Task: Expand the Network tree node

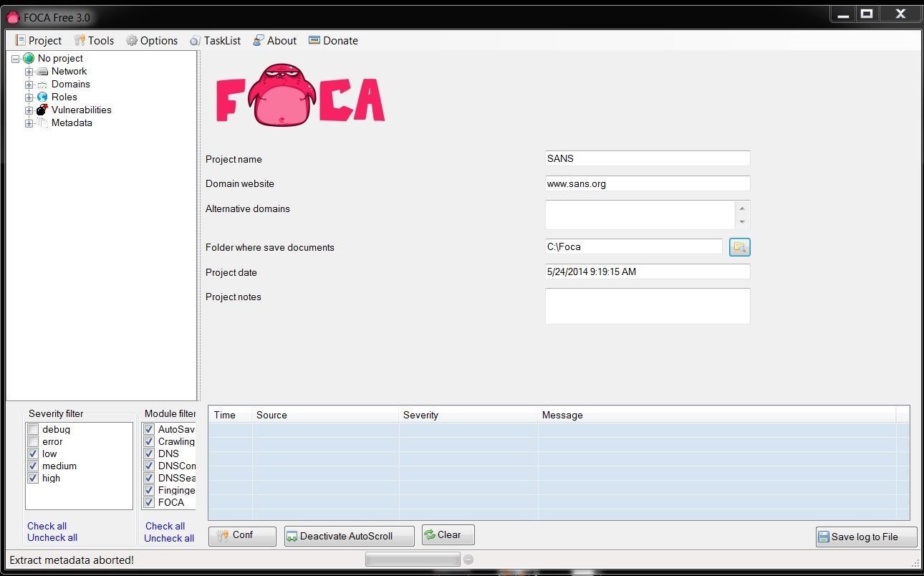Action: coord(29,72)
